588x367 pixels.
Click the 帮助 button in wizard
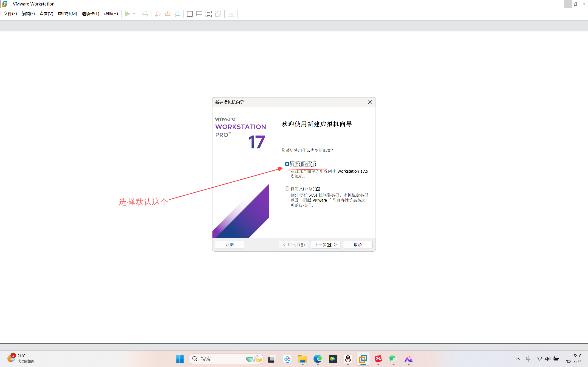tap(230, 245)
